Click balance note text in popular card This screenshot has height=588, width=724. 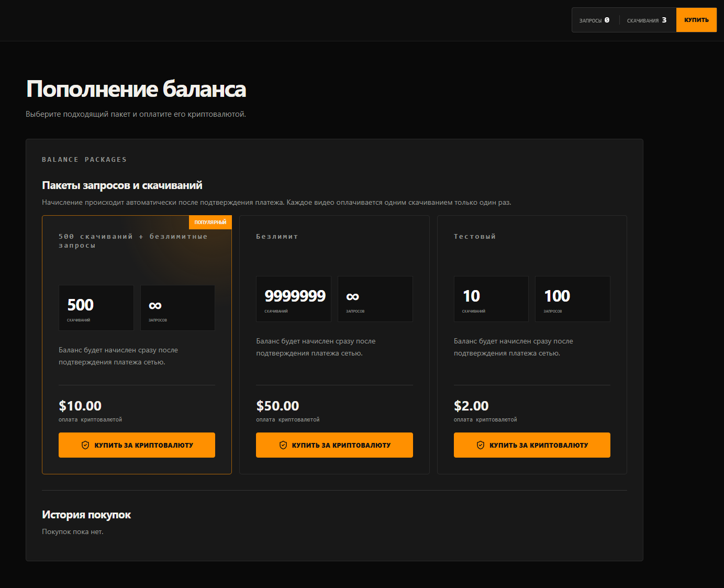tap(118, 356)
